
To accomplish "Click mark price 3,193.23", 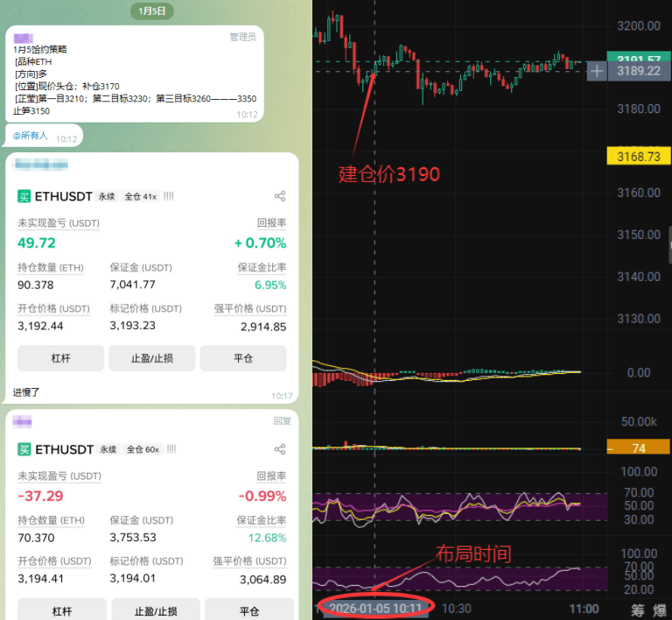I will pyautogui.click(x=132, y=326).
